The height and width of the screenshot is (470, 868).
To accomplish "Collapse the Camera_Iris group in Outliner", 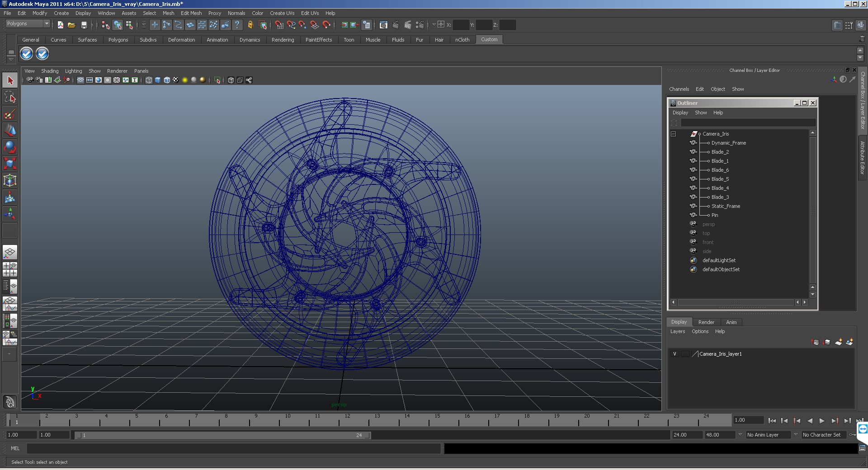I will pyautogui.click(x=673, y=134).
